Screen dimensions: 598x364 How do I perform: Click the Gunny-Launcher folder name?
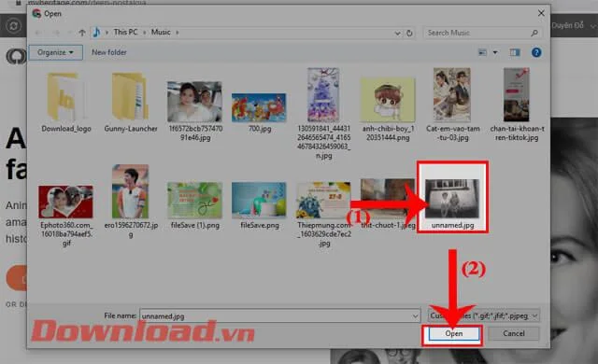[x=131, y=129]
